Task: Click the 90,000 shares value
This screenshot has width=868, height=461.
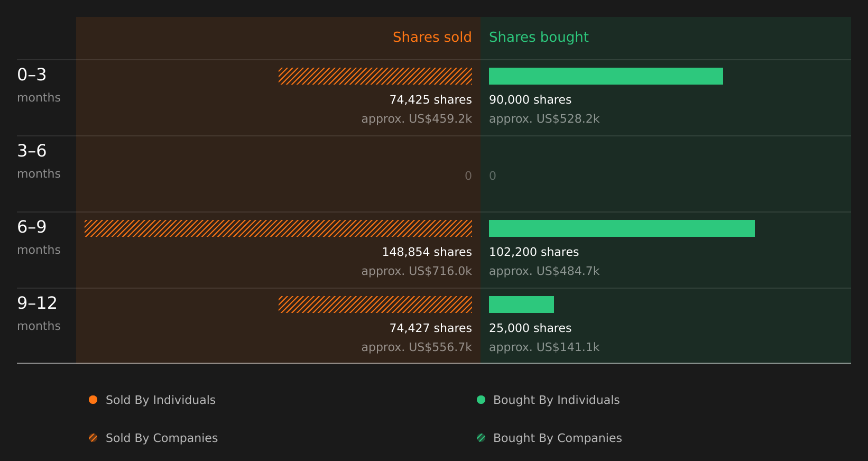Action: [530, 100]
